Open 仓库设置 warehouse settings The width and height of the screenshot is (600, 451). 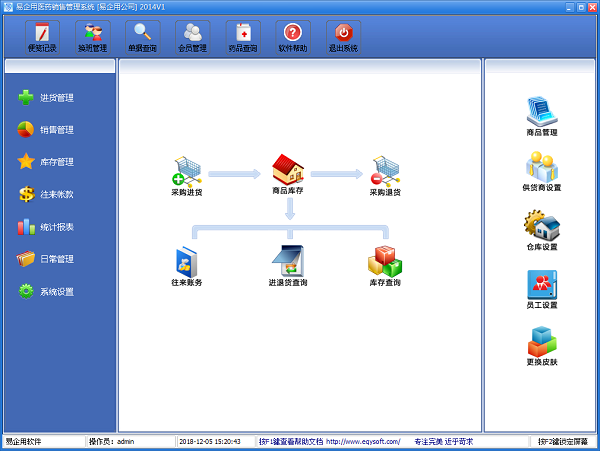point(542,230)
